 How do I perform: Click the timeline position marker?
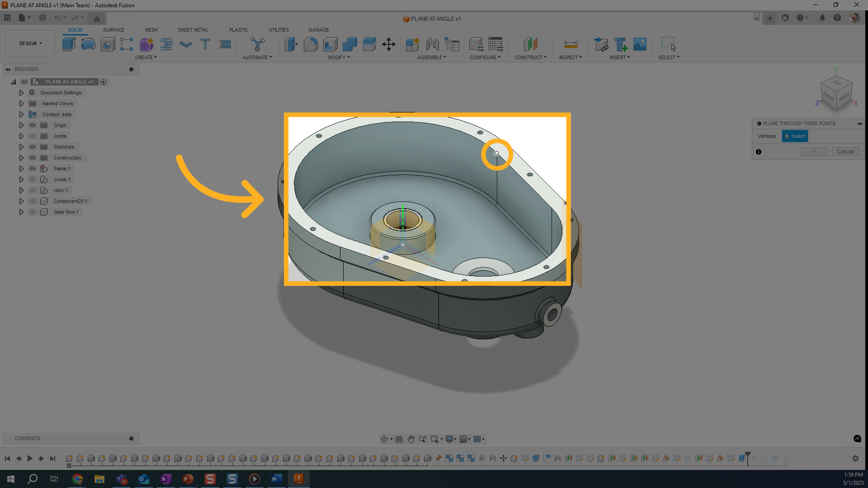click(748, 458)
